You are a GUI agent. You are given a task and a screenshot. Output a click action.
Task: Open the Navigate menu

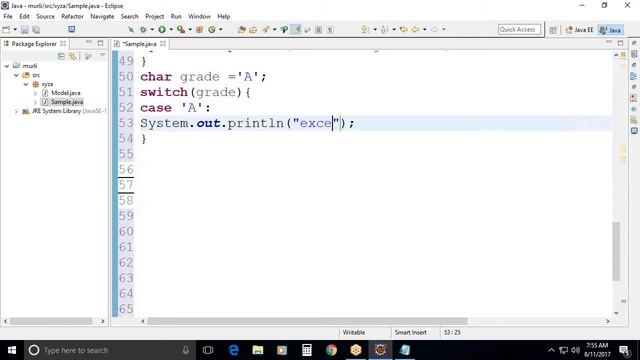click(102, 16)
